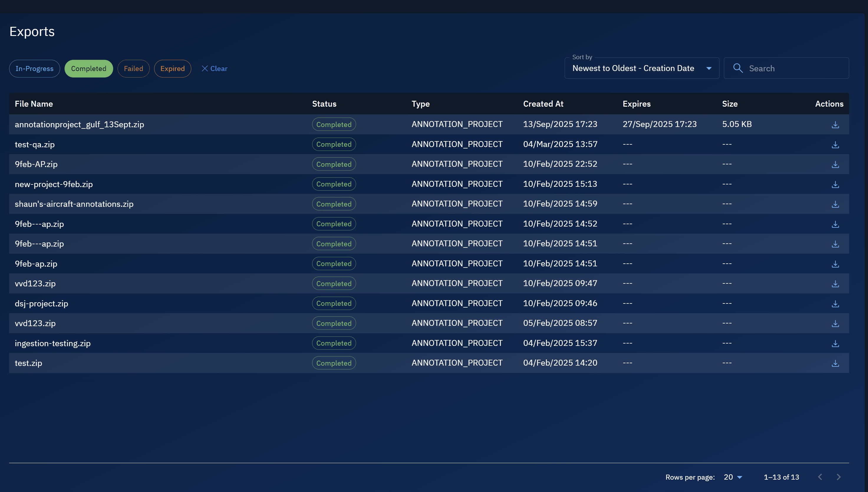Open the Sort by dropdown

click(x=642, y=68)
